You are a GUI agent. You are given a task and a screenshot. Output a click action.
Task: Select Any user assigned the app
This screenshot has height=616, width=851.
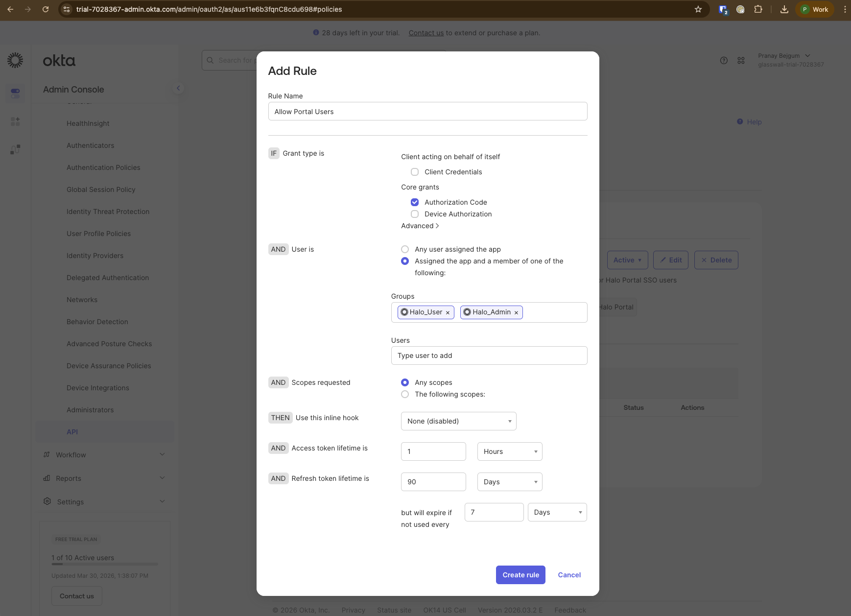pos(405,249)
